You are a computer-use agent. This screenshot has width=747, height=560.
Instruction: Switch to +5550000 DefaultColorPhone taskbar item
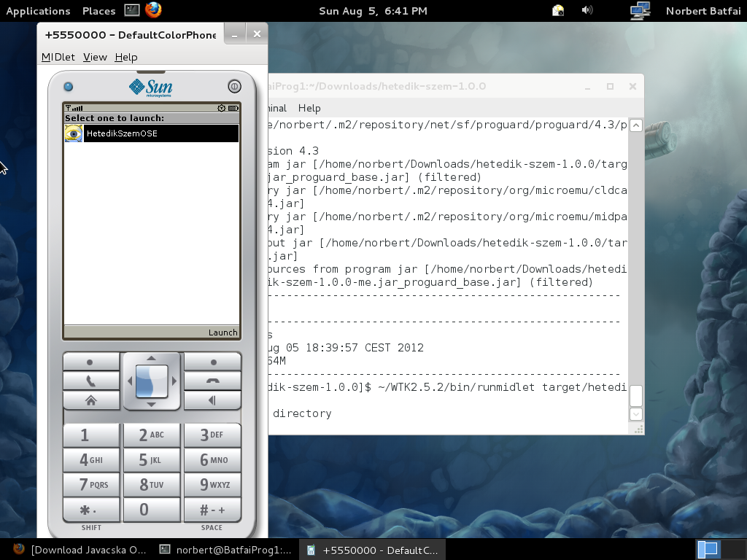[x=372, y=550]
